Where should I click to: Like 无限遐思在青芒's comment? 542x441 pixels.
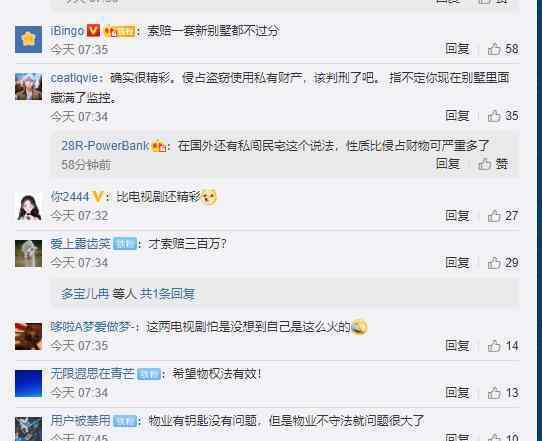[x=503, y=393]
